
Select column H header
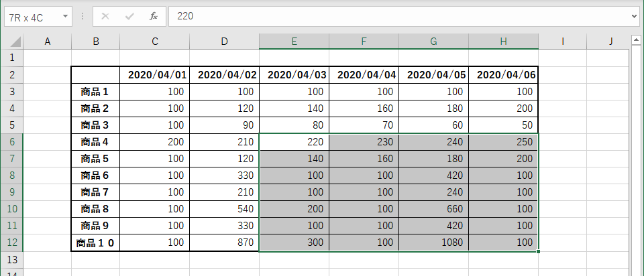coord(504,42)
